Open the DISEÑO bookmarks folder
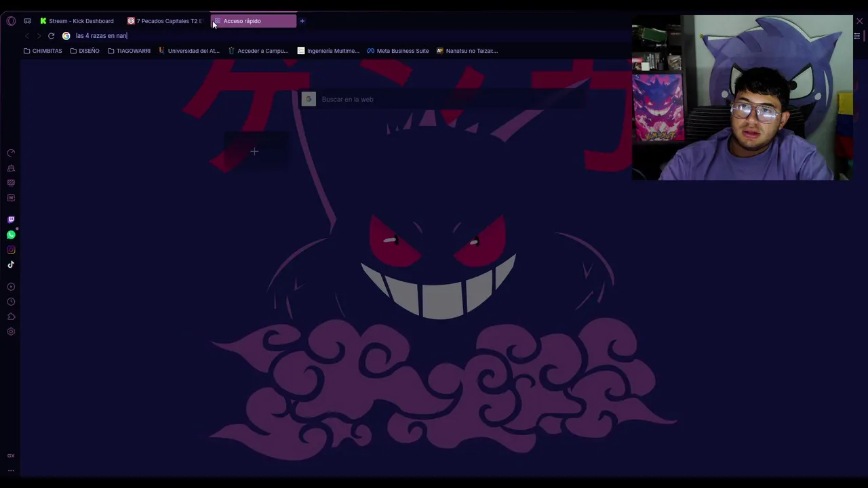This screenshot has height=488, width=868. [85, 51]
